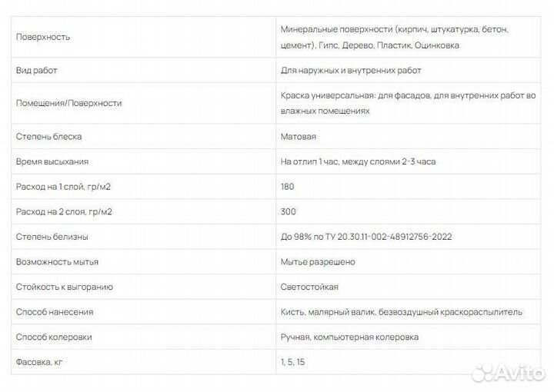Click the Avito watermark text
Viewport: 554px width, 392px height.
pos(519,371)
